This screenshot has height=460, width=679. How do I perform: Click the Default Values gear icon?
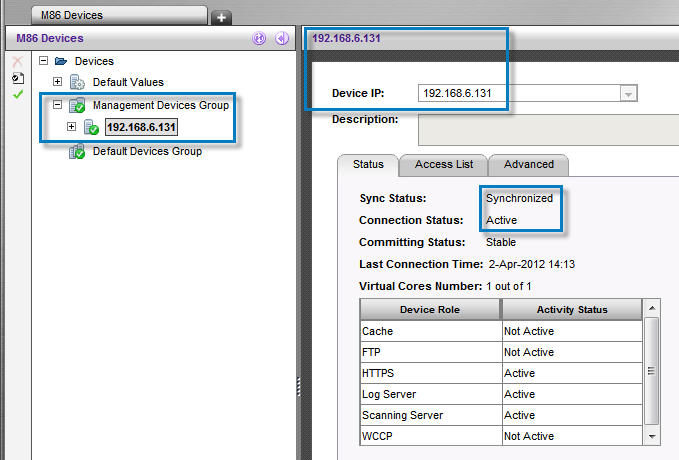(x=78, y=82)
